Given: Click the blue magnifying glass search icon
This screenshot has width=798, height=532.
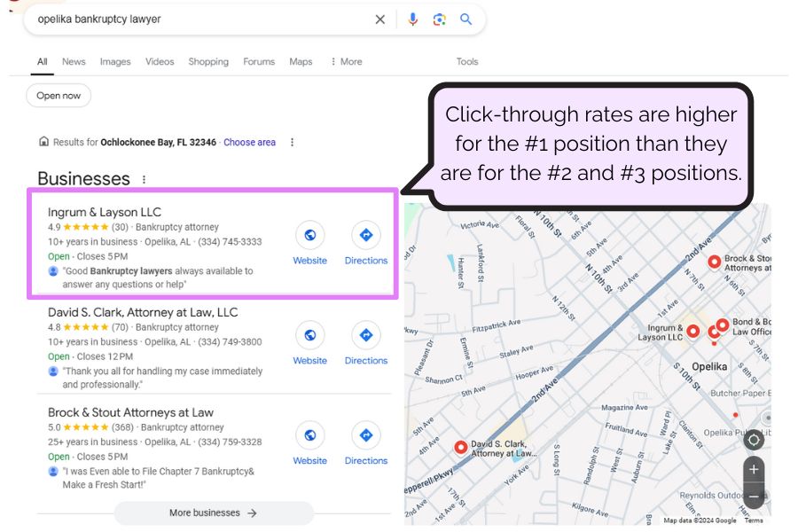Looking at the screenshot, I should coord(466,19).
